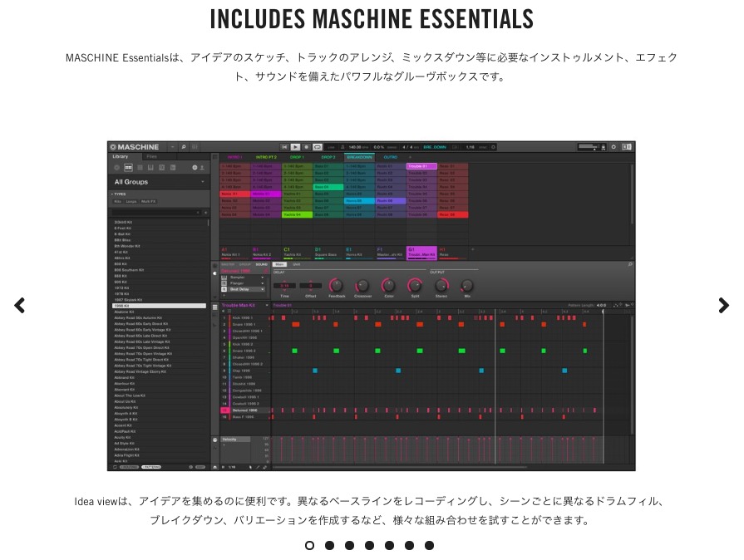
Task: Select the DROP 1 scene tab
Action: (x=297, y=157)
